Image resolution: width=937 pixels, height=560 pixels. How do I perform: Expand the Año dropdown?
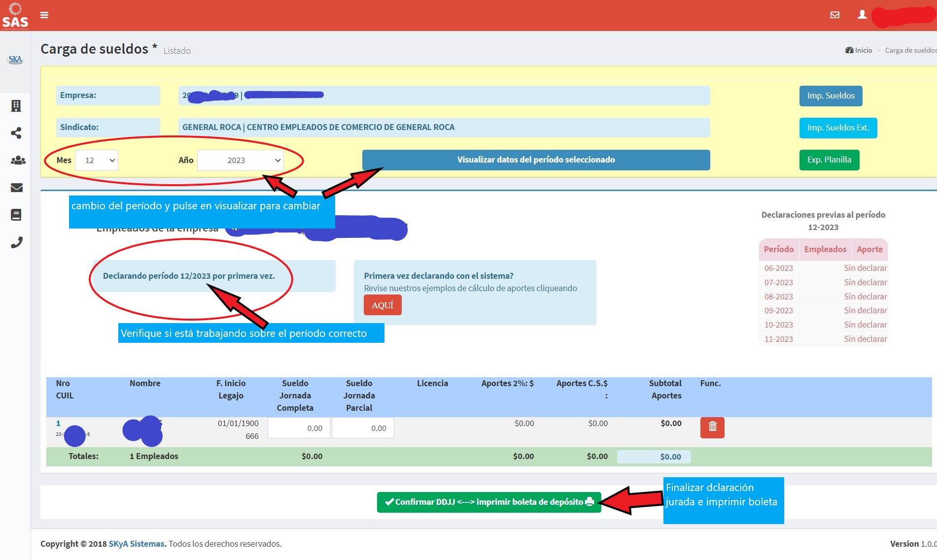point(240,161)
